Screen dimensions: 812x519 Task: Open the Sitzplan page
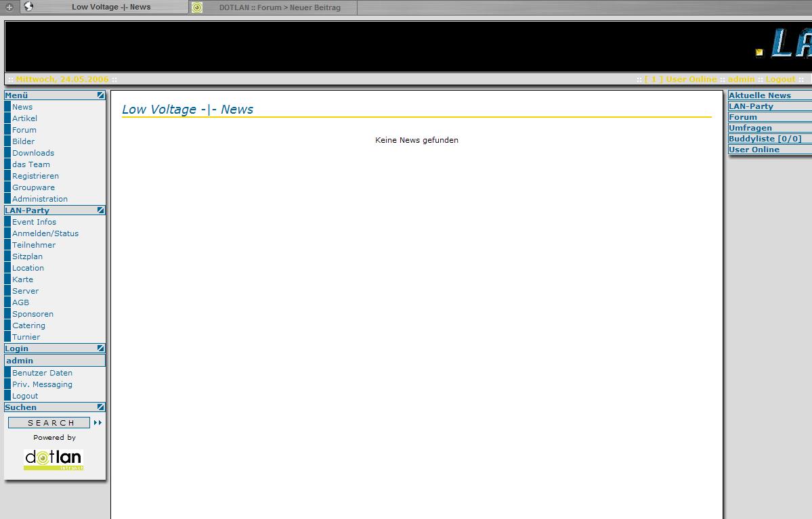(x=27, y=256)
